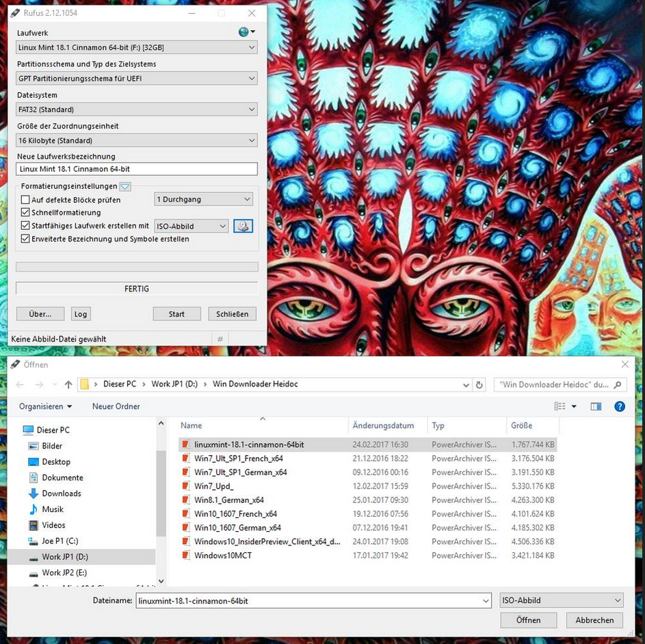Navigate forward with the forward arrow
This screenshot has width=645, height=644.
pos(39,385)
